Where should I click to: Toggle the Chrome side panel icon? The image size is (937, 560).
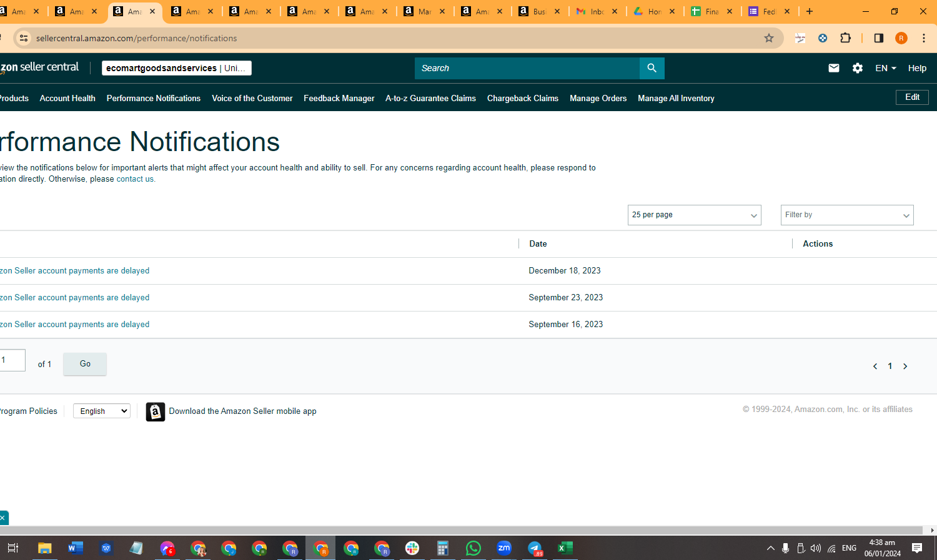point(879,38)
